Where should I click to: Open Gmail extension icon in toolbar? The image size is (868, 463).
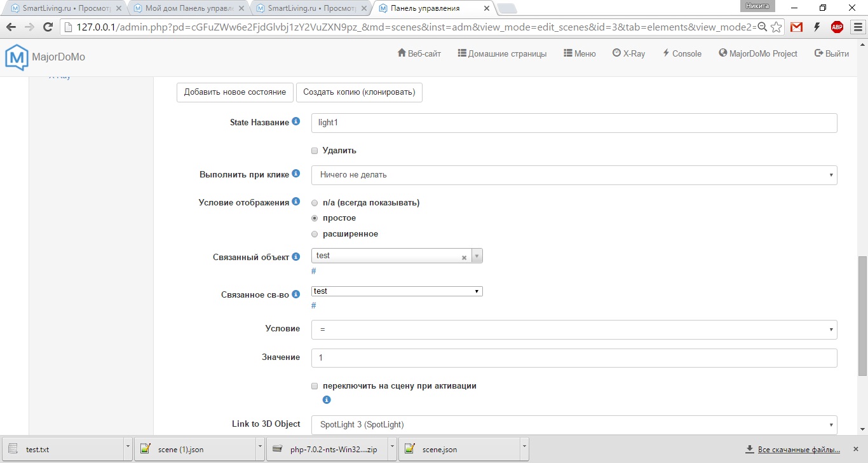[x=796, y=27]
